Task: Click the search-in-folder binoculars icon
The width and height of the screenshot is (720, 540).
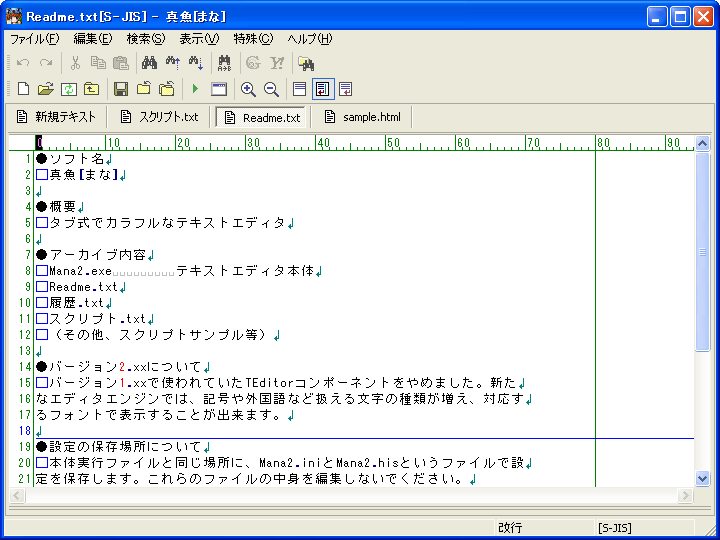Action: [306, 63]
